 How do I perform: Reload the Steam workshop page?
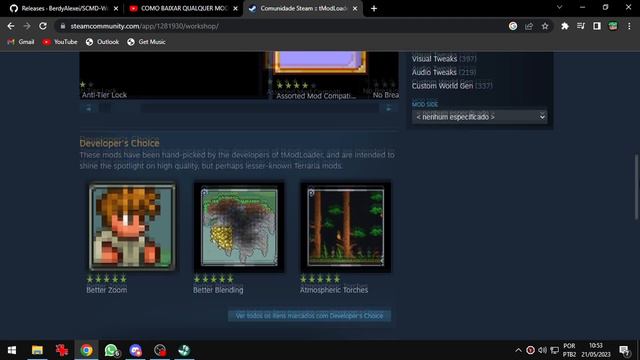tap(43, 26)
